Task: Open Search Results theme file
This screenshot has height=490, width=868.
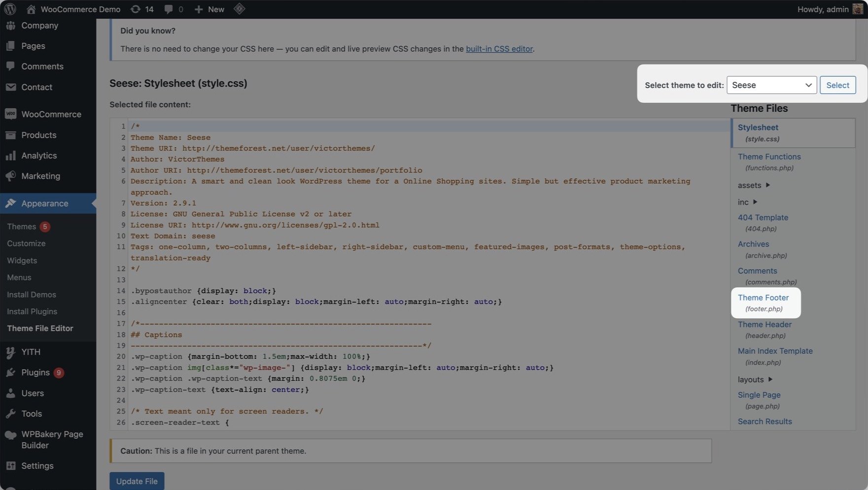Action: (x=764, y=422)
